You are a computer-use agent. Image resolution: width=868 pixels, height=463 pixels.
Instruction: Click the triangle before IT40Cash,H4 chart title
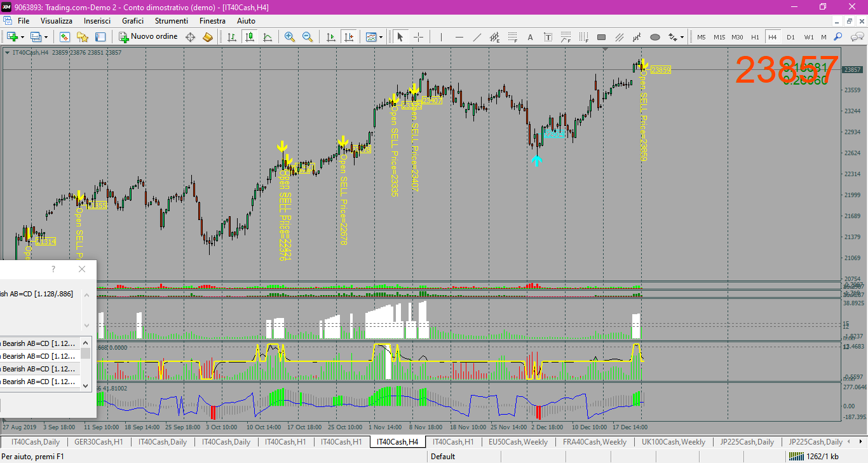point(7,52)
